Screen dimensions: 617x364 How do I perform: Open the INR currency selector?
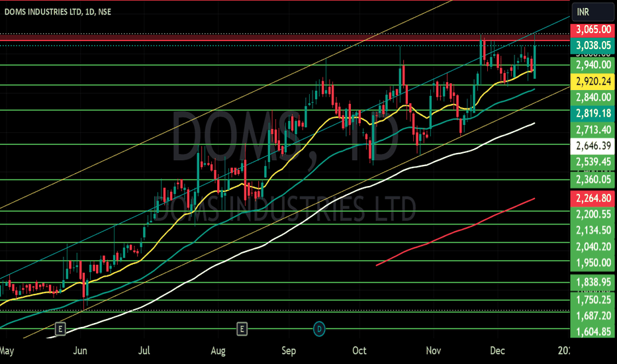point(593,12)
